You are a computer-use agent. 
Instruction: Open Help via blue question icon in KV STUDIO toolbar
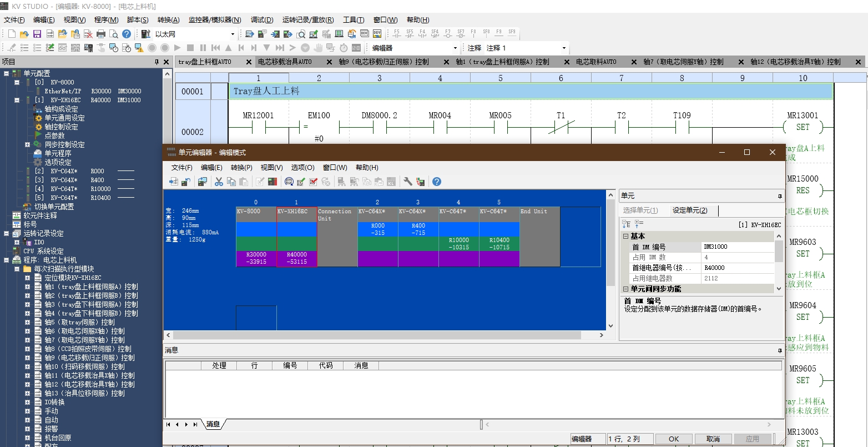pos(127,34)
